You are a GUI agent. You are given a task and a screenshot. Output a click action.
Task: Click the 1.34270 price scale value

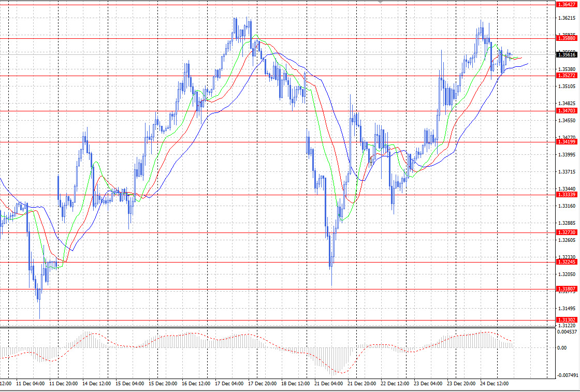coord(567,138)
